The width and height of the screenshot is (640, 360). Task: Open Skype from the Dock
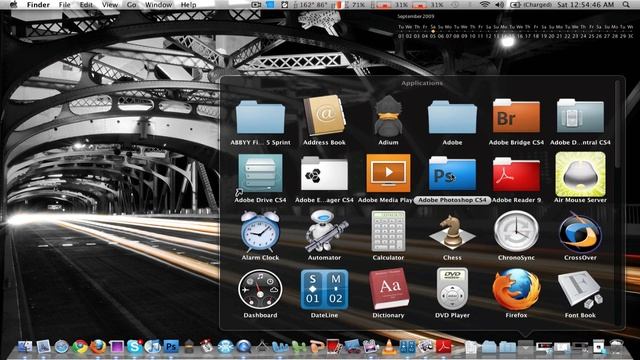point(135,347)
